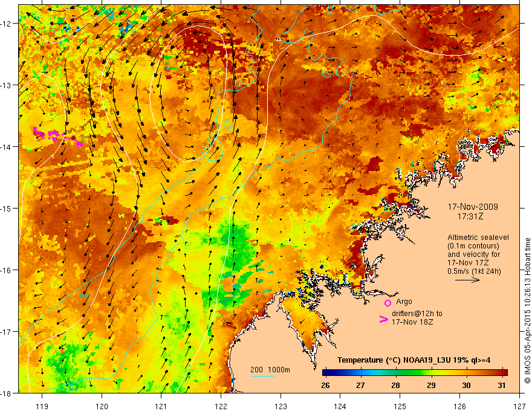The width and height of the screenshot is (532, 411).
Task: Click the color bar tick label 26
Action: [325, 386]
